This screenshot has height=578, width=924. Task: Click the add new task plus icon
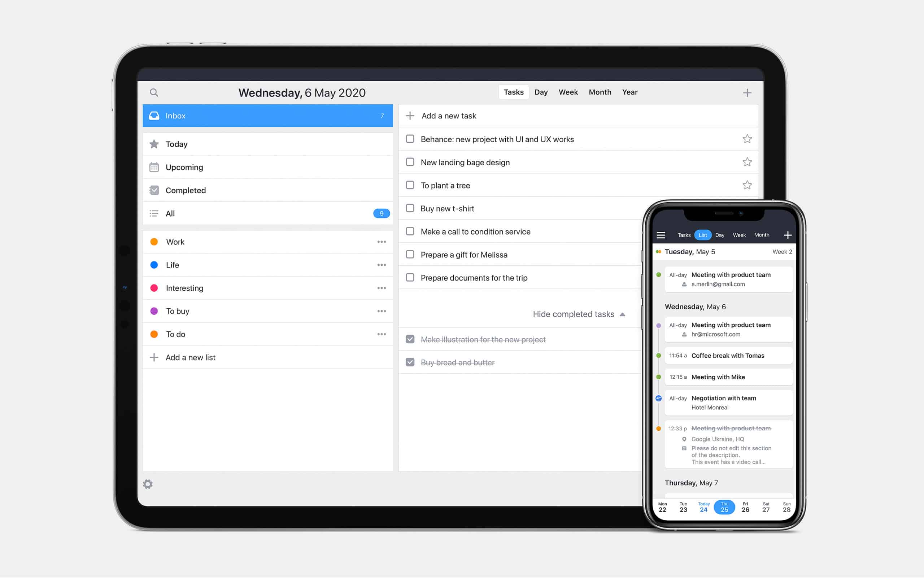pyautogui.click(x=410, y=116)
